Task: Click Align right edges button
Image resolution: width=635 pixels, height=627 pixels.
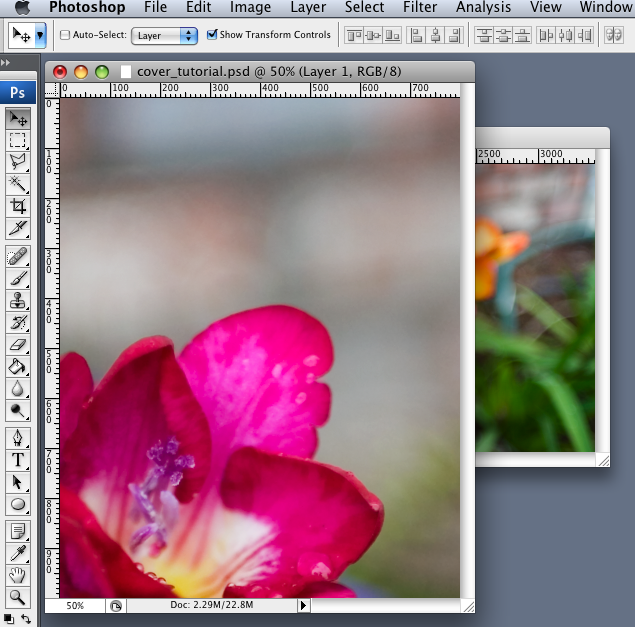Action: tap(454, 36)
